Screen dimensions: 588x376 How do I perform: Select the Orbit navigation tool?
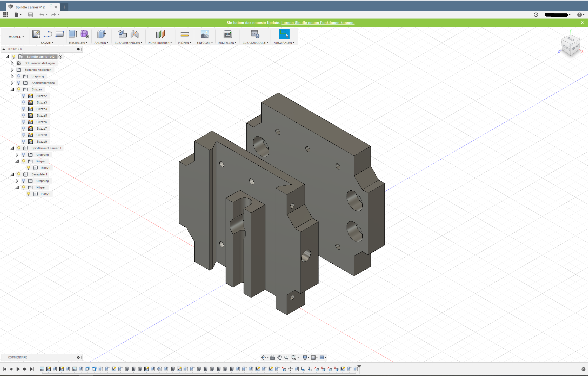click(x=263, y=357)
